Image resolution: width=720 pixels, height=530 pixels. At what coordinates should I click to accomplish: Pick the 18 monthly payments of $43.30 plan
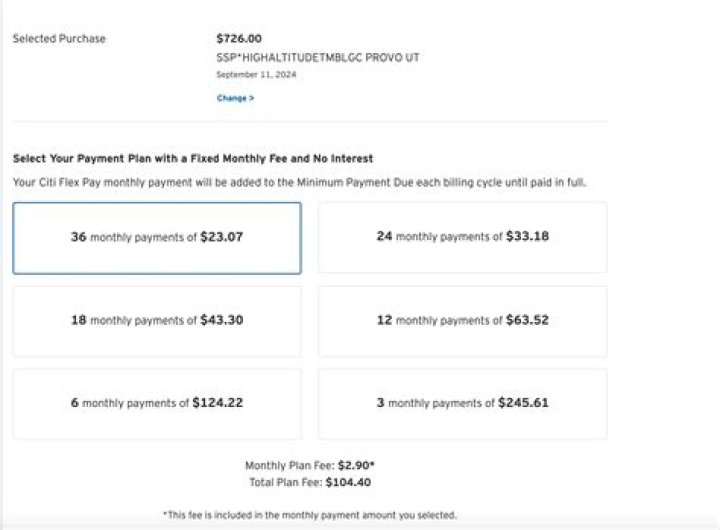(x=157, y=321)
